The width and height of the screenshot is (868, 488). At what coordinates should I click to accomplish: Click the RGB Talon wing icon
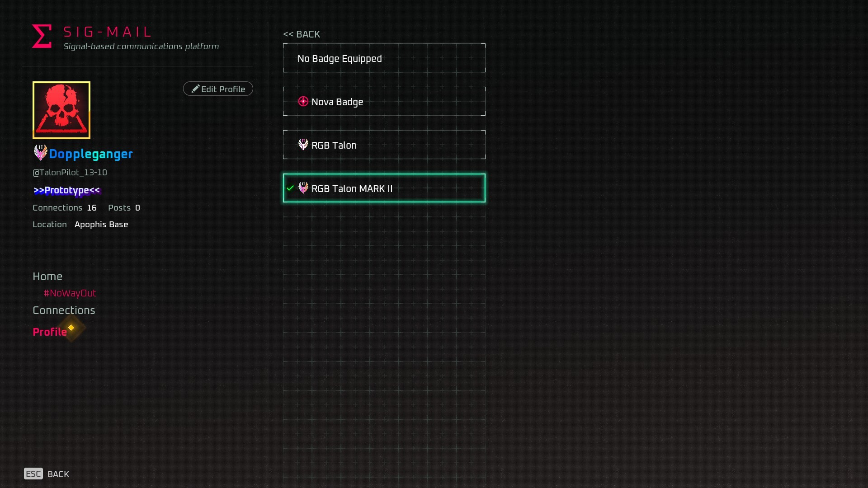coord(303,145)
